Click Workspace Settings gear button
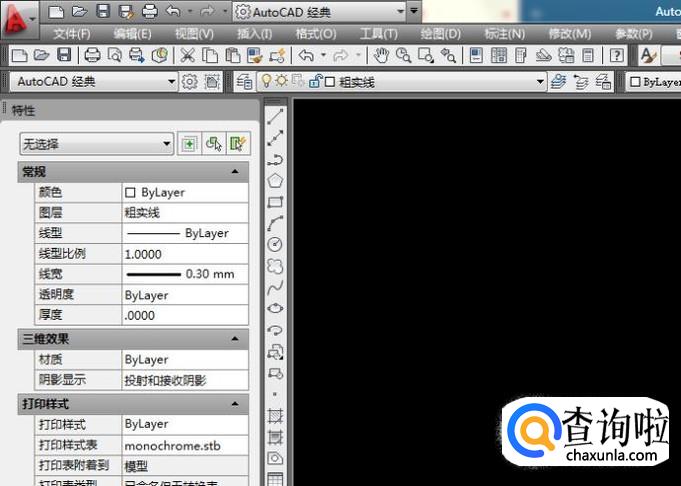 coord(189,82)
